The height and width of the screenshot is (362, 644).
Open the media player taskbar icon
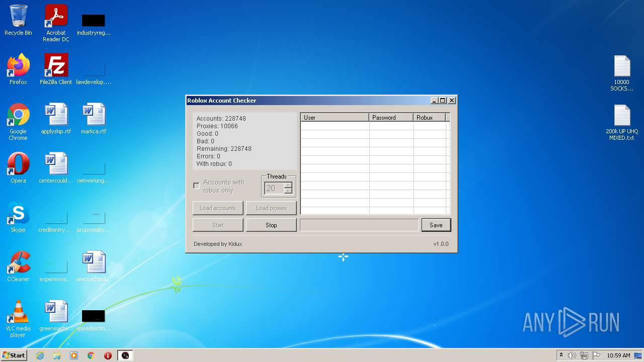tap(74, 355)
